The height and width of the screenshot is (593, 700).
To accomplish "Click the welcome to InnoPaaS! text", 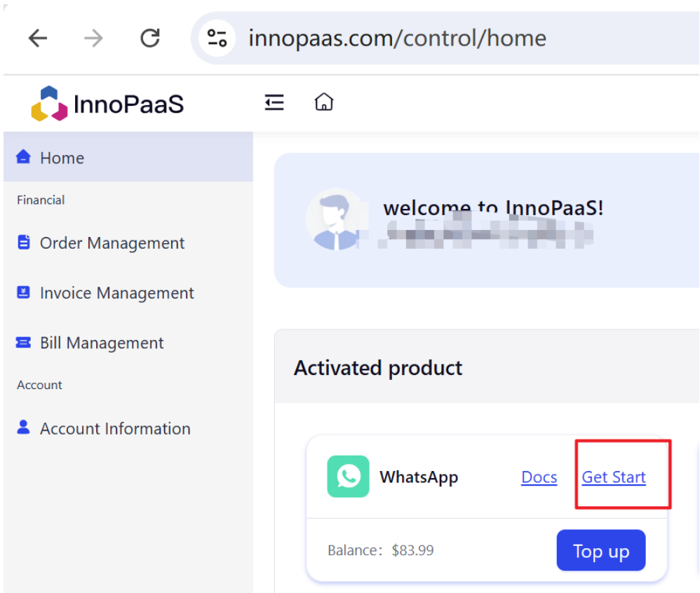I will [x=493, y=208].
